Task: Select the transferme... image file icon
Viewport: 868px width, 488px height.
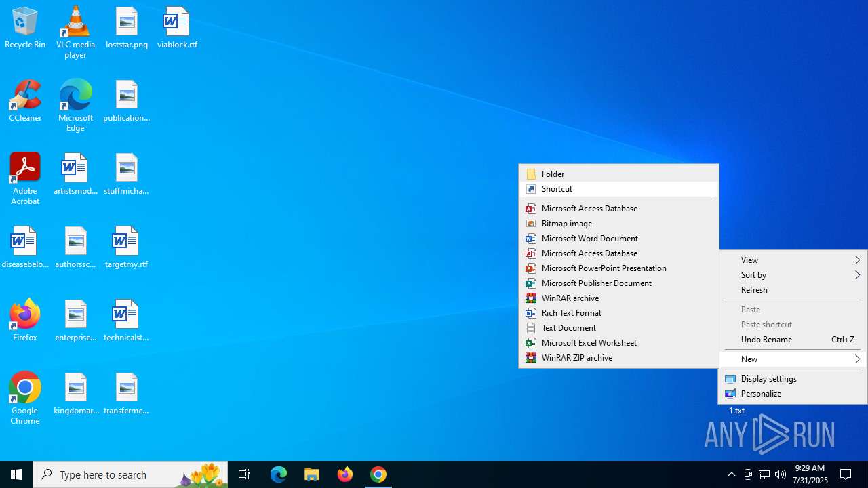Action: coord(127,394)
